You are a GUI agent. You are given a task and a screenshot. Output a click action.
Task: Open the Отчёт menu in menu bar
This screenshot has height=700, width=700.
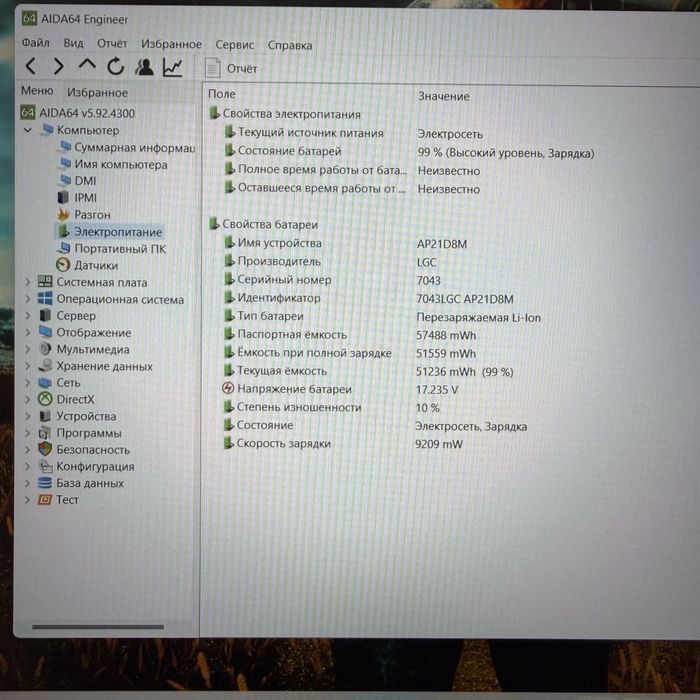click(112, 43)
